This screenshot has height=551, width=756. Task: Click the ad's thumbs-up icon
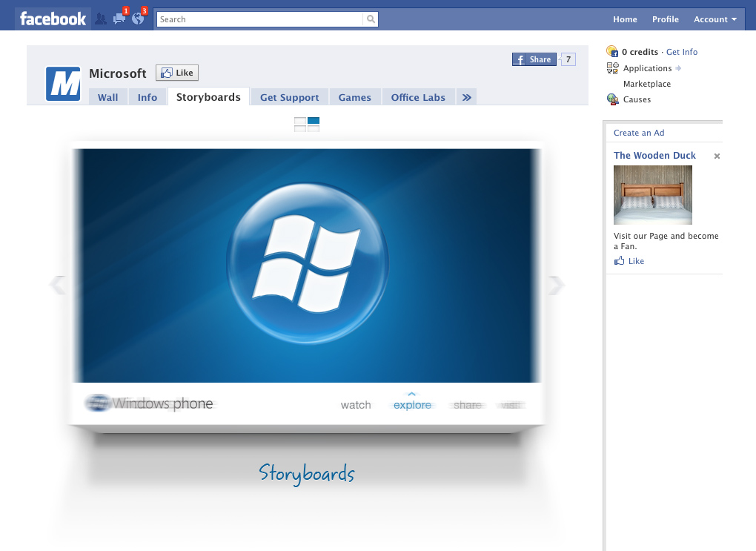click(619, 260)
